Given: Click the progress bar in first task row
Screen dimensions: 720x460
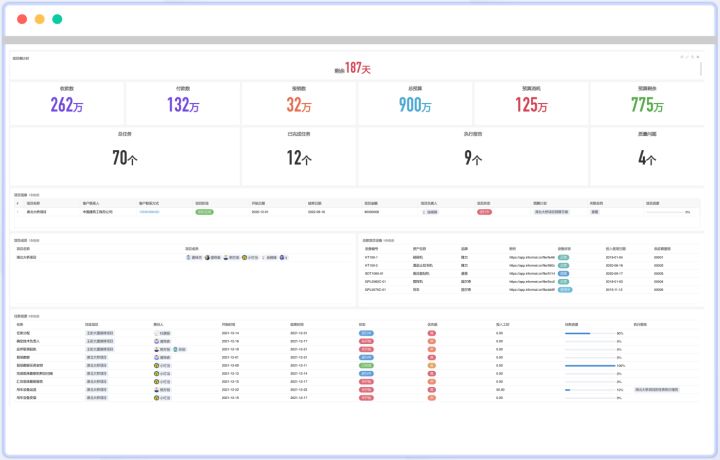Looking at the screenshot, I should click(x=588, y=333).
